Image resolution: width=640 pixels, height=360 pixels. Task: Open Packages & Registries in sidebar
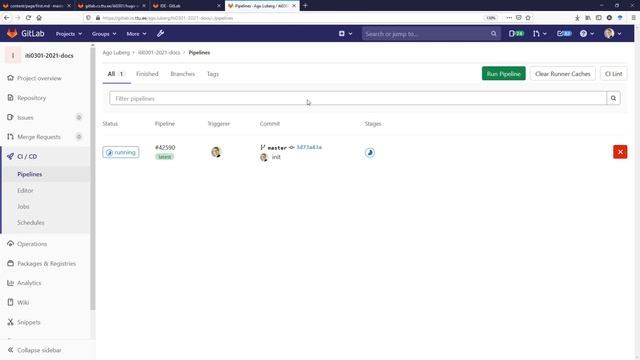point(46,264)
